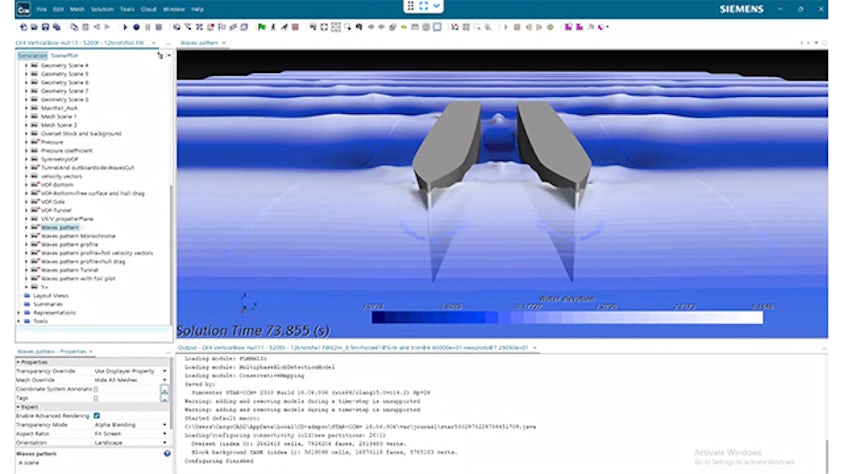Click the tree filter icon beside Scene/Plot tab
The height and width of the screenshot is (474, 843).
160,55
